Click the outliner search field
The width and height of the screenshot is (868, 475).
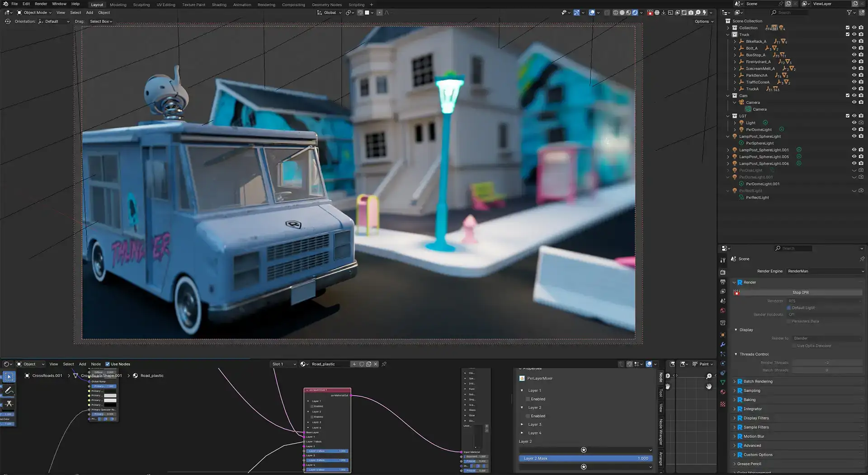[x=789, y=12]
